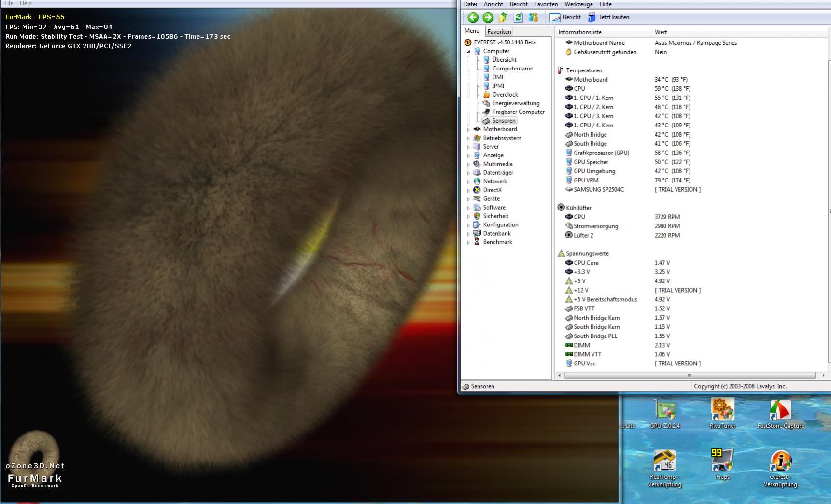Select the Computername tree item
The height and width of the screenshot is (504, 831).
pos(512,69)
